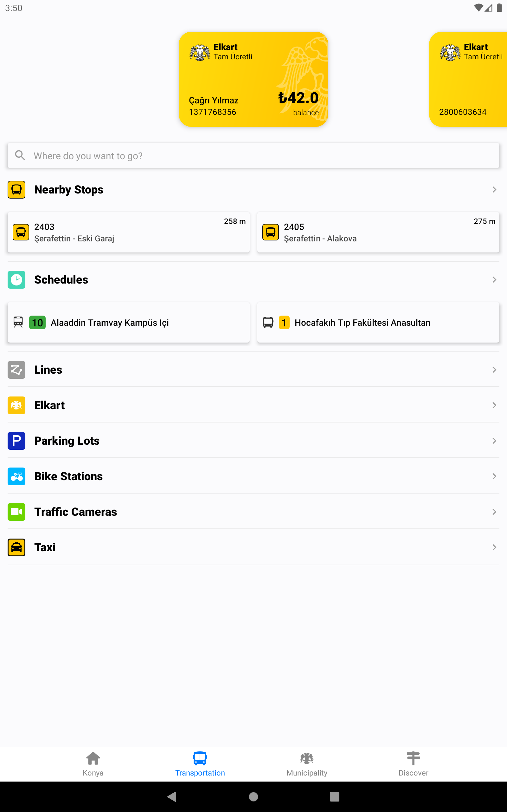Image resolution: width=507 pixels, height=812 pixels.
Task: Open line 1 Hocafakıh Tıp Fakültesi schedule
Action: [x=378, y=322]
